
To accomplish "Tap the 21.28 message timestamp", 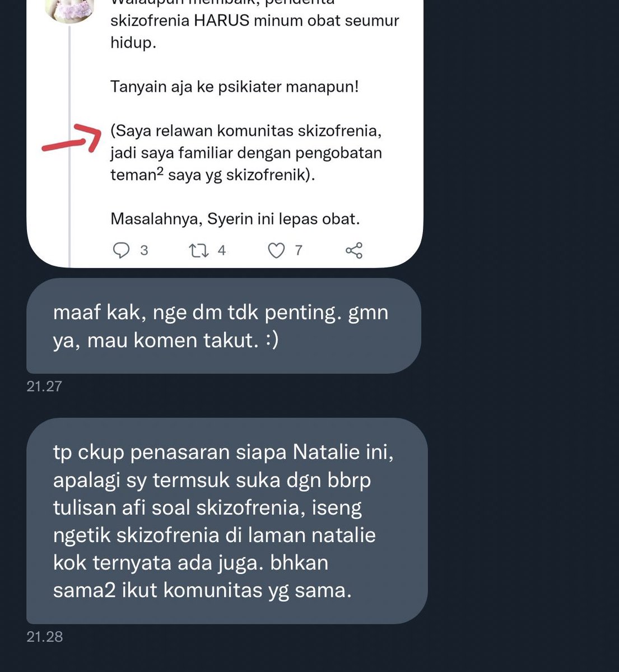I will click(x=44, y=637).
